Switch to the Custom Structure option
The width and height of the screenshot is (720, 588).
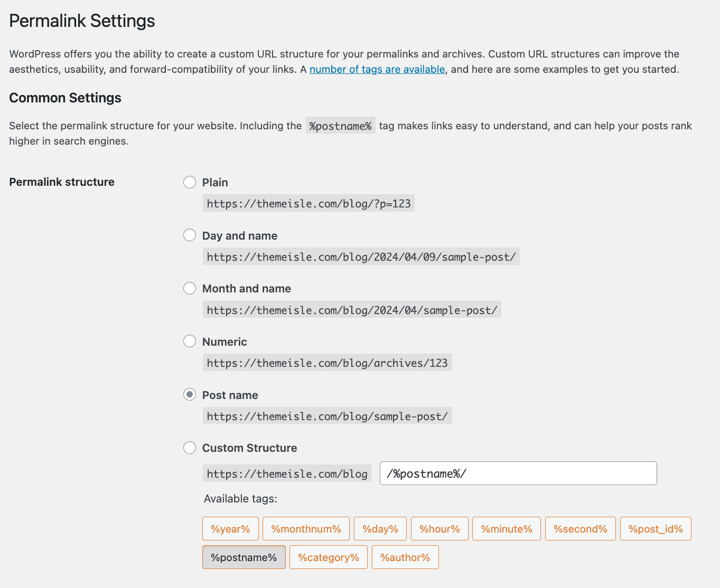click(190, 447)
